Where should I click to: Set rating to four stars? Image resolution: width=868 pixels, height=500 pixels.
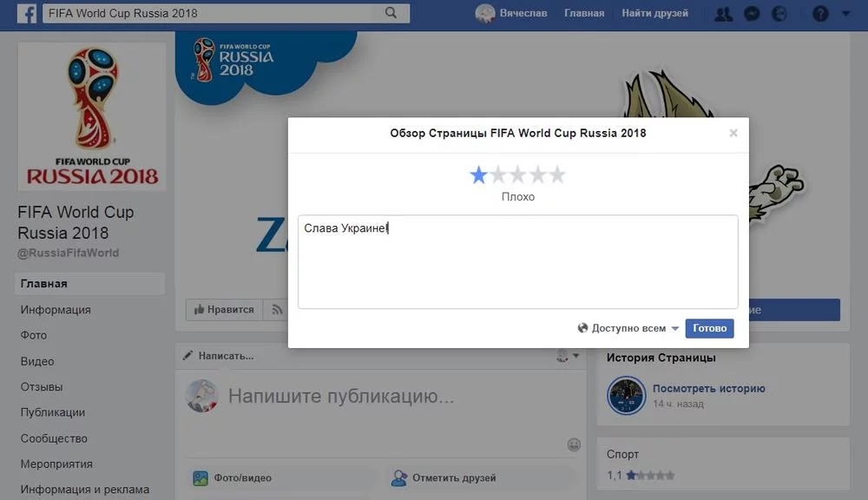pyautogui.click(x=537, y=175)
